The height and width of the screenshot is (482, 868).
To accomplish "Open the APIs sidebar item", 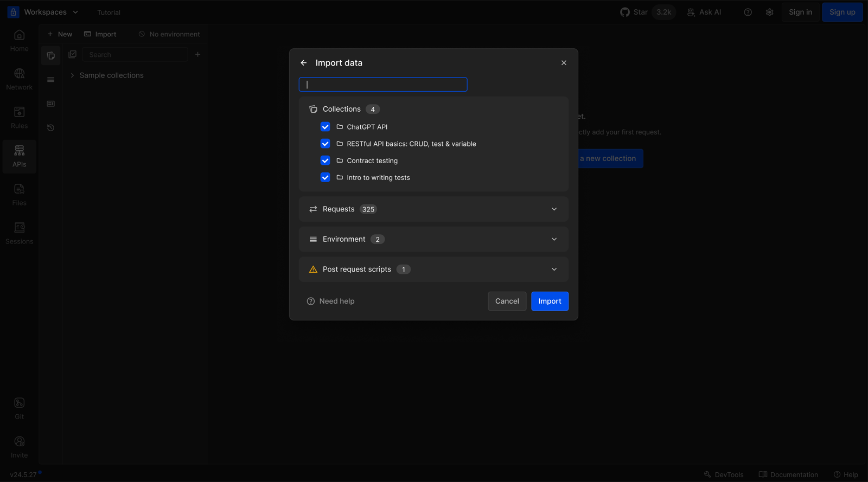I will 19,157.
